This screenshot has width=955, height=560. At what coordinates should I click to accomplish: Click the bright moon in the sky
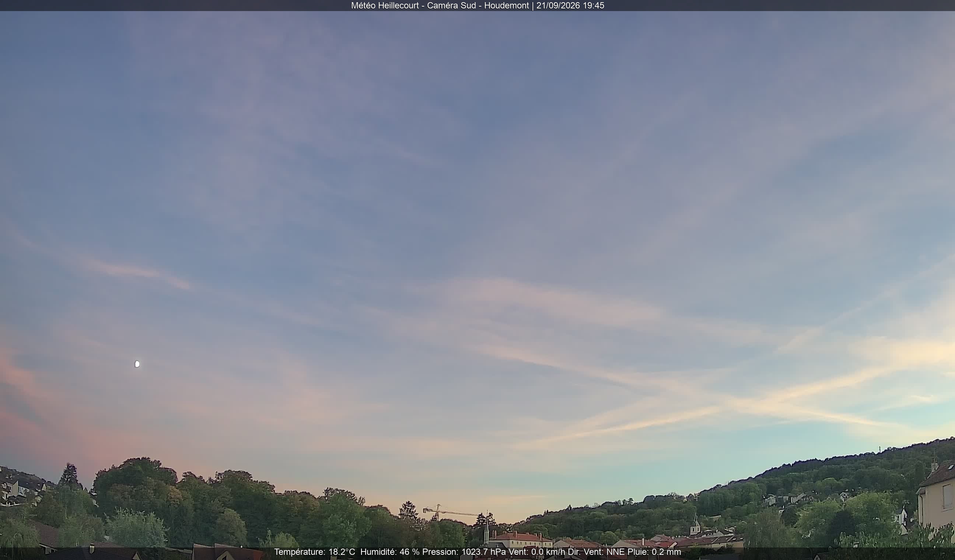point(137,364)
